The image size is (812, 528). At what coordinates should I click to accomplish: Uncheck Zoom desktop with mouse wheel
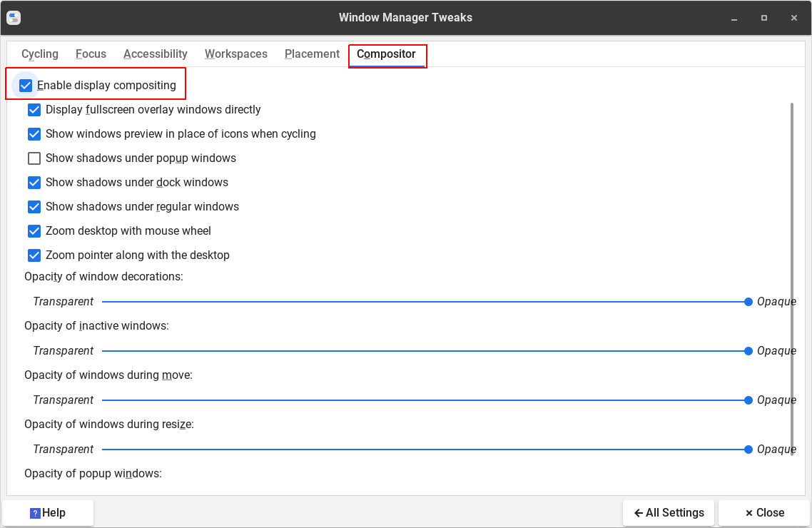[34, 231]
